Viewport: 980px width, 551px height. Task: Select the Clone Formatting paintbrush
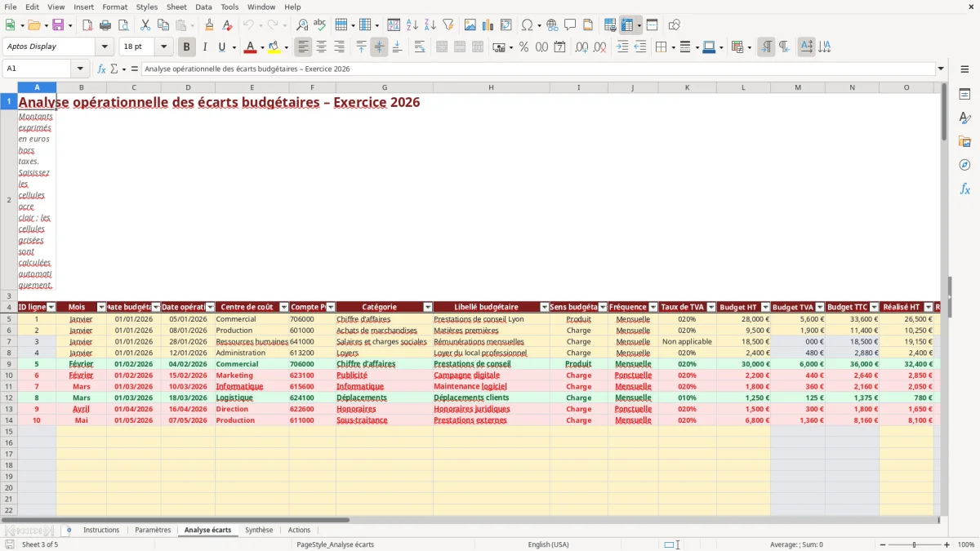coord(209,25)
